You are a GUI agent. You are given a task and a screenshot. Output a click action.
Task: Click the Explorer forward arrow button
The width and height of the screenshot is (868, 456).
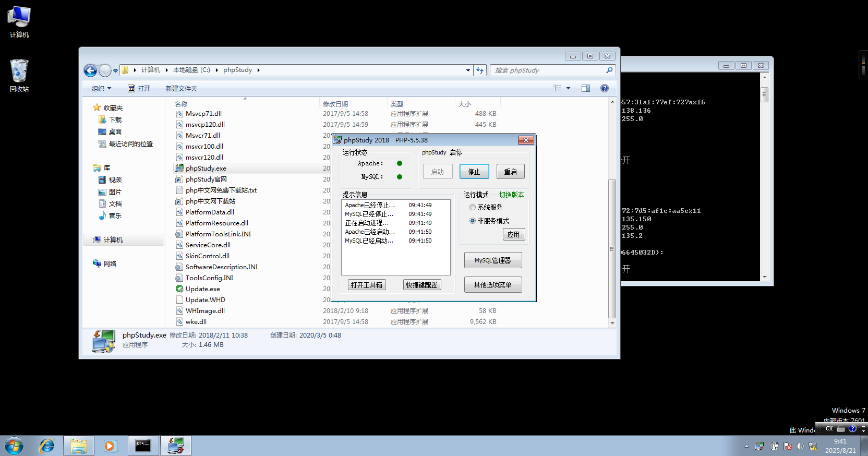[105, 70]
